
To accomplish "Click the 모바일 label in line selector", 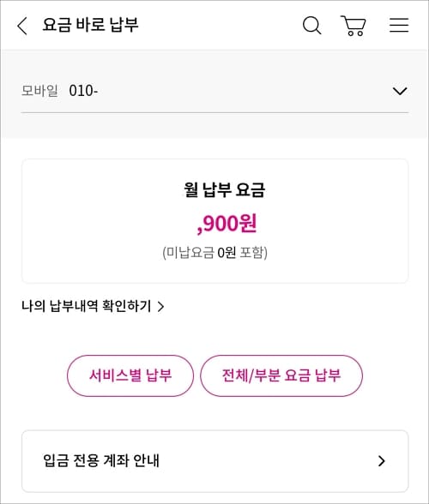I will coord(39,90).
